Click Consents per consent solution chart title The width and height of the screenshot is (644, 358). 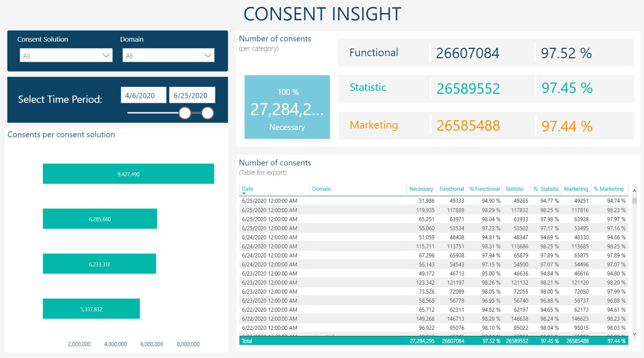click(61, 134)
